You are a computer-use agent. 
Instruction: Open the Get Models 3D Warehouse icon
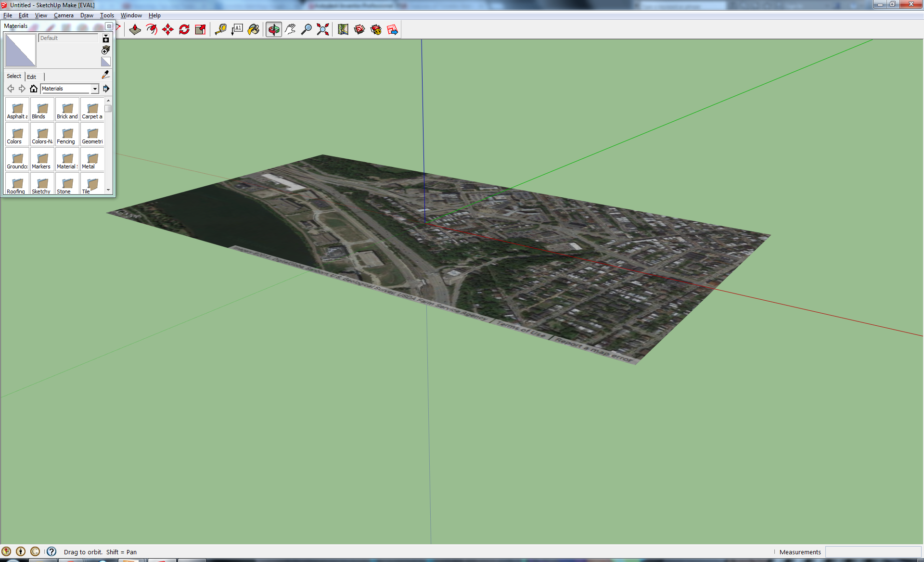pos(359,30)
